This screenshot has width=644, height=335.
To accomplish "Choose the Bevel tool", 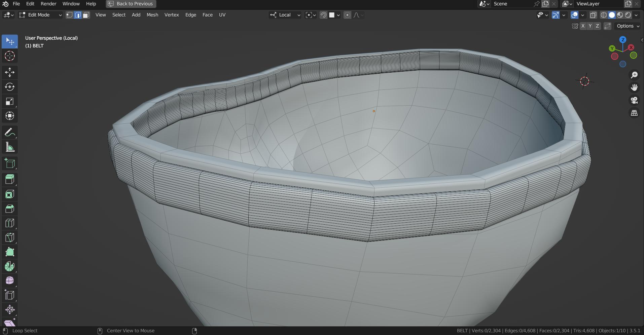I will 10,209.
